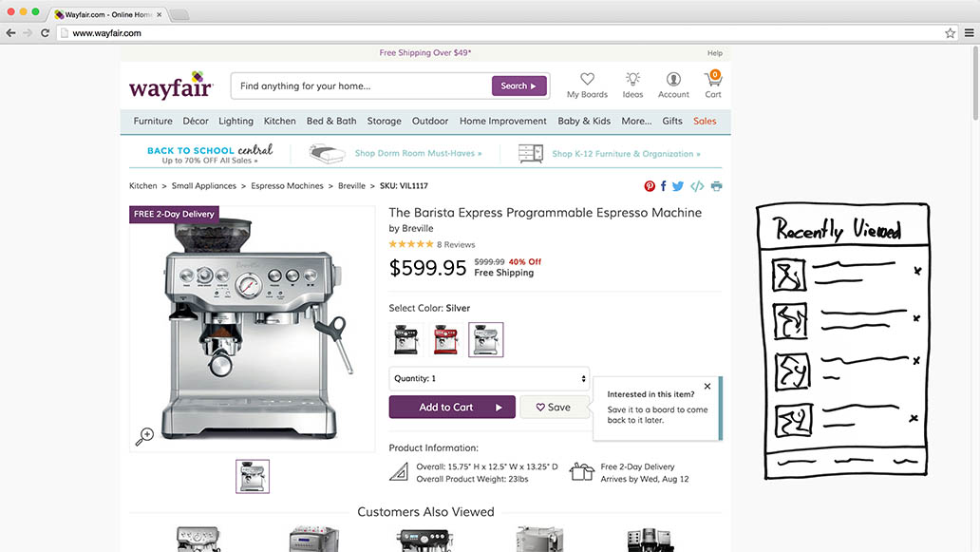Open the Furniture navigation menu
This screenshot has height=552, width=980.
[153, 122]
